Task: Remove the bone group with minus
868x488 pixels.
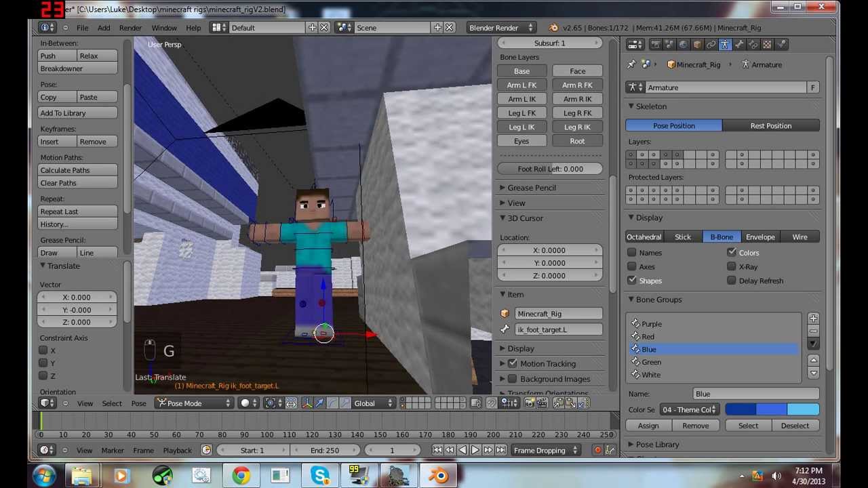Action: [x=813, y=331]
